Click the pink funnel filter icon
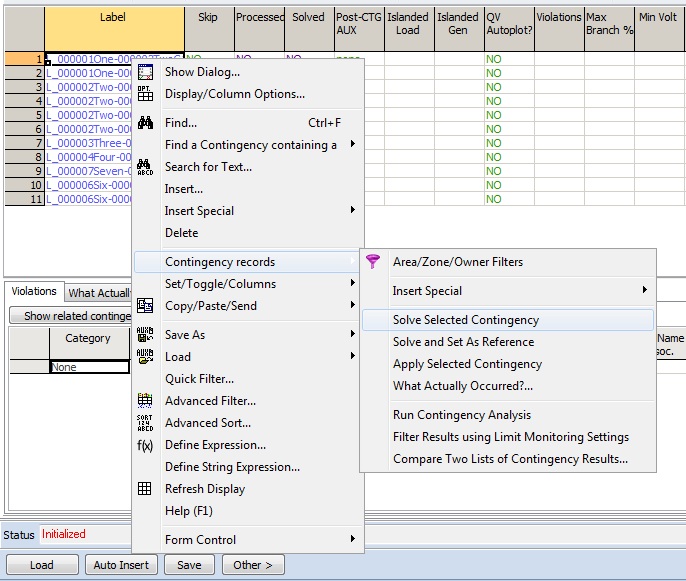The image size is (686, 581). click(373, 262)
